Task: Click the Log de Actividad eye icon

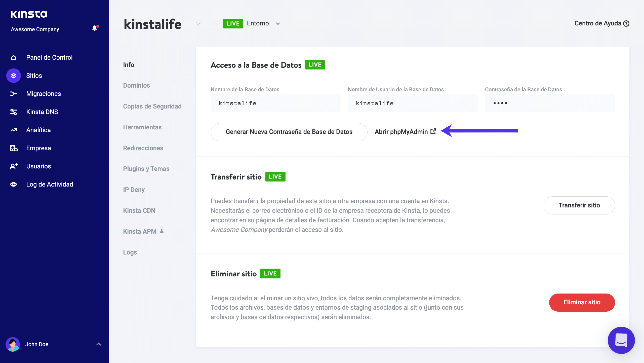Action: coord(14,184)
